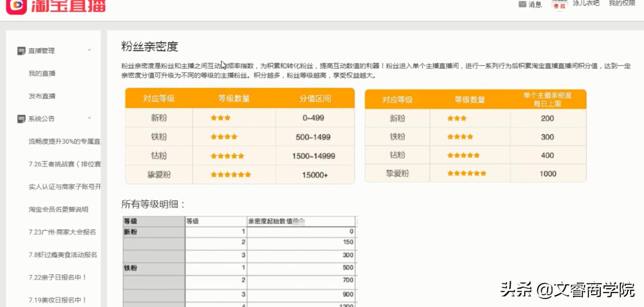Open announcement 7.26王者挑战赛（排位赛
Screen dimensions: 644x307
pyautogui.click(x=64, y=164)
